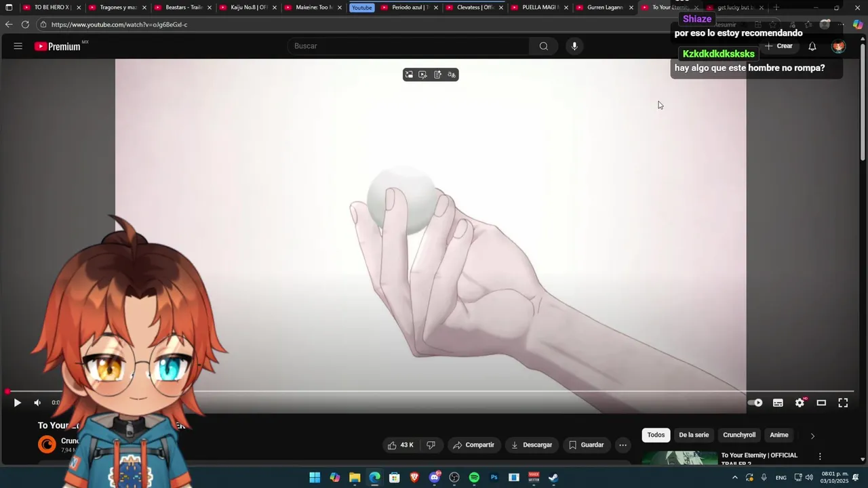Mute the video volume
The height and width of the screenshot is (488, 868).
37,403
